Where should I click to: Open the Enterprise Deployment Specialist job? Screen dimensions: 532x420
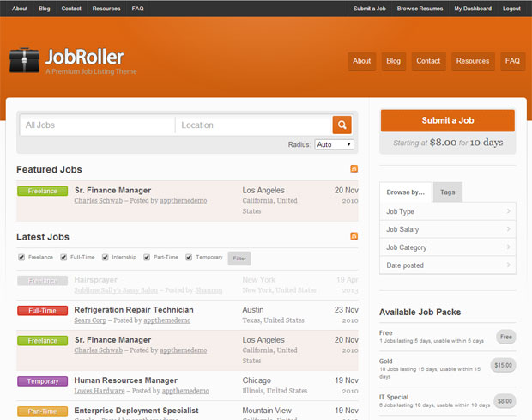(136, 411)
